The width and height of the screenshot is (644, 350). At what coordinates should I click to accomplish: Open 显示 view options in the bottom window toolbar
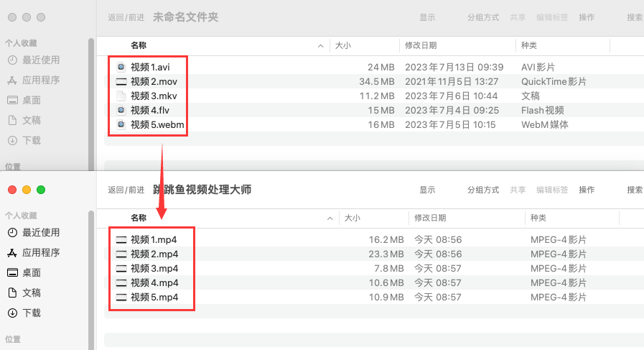pyautogui.click(x=427, y=190)
